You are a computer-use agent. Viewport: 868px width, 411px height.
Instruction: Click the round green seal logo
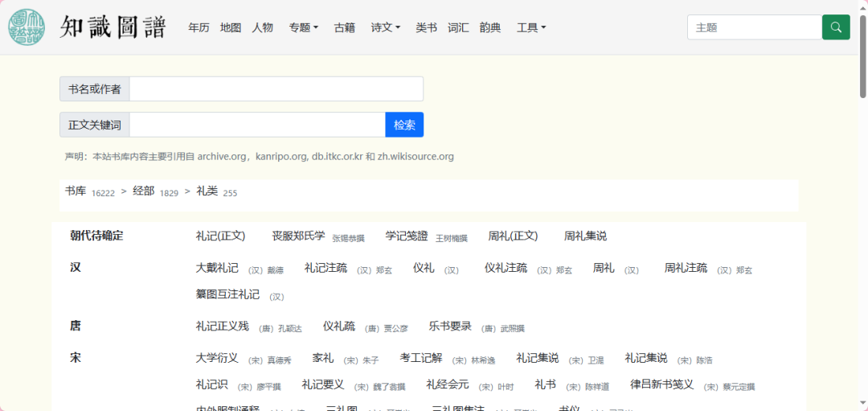click(x=27, y=27)
